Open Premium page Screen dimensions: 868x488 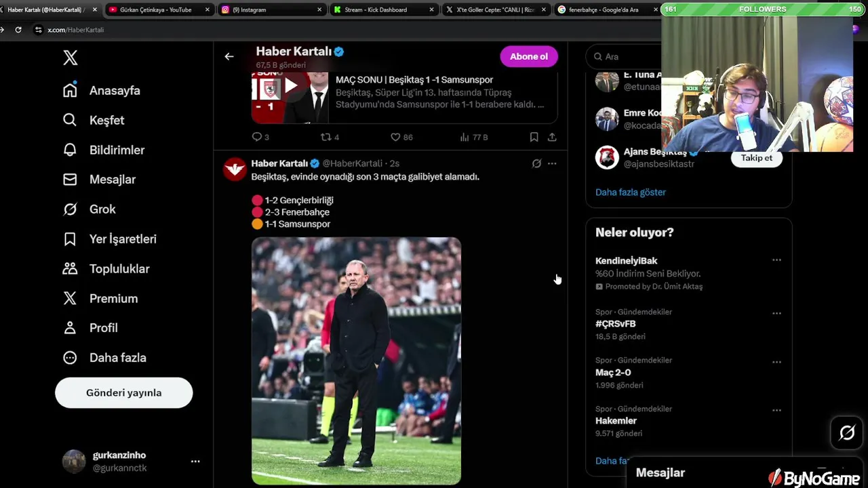tap(100, 298)
